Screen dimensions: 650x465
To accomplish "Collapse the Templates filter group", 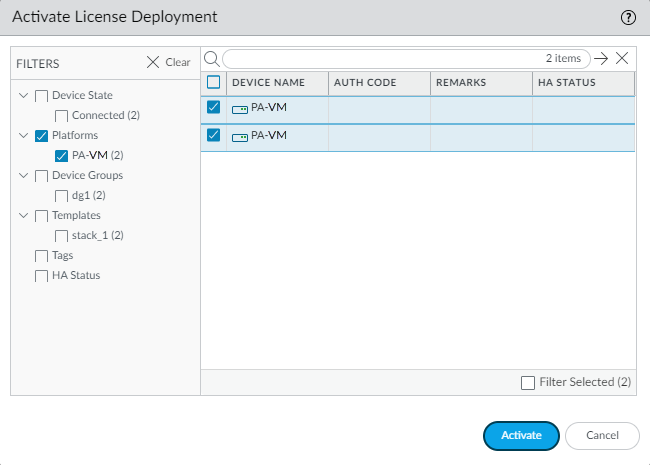I will click(x=23, y=215).
